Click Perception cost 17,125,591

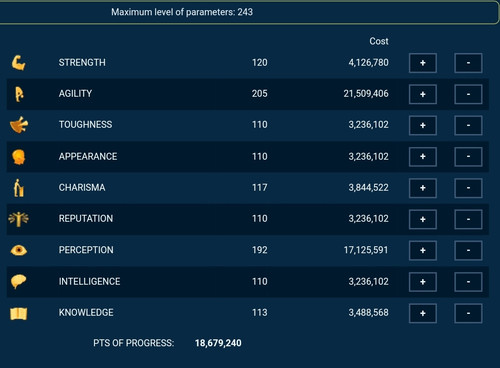point(366,250)
